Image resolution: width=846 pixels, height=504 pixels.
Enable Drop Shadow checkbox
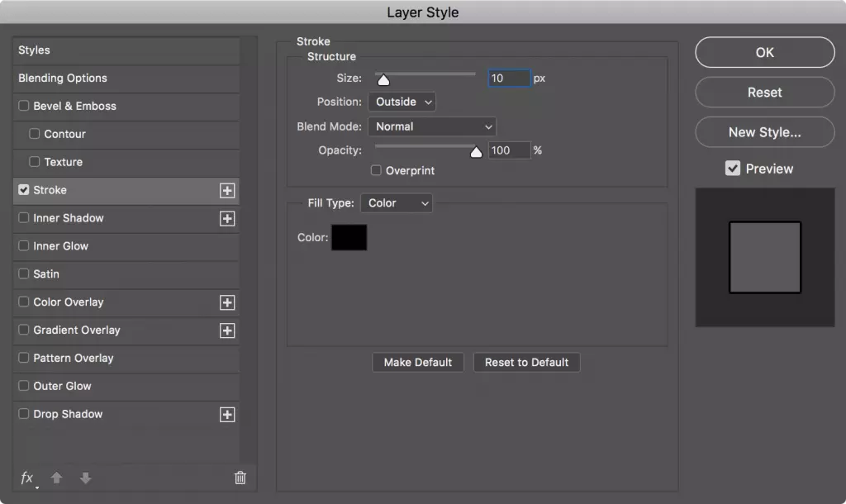click(24, 414)
